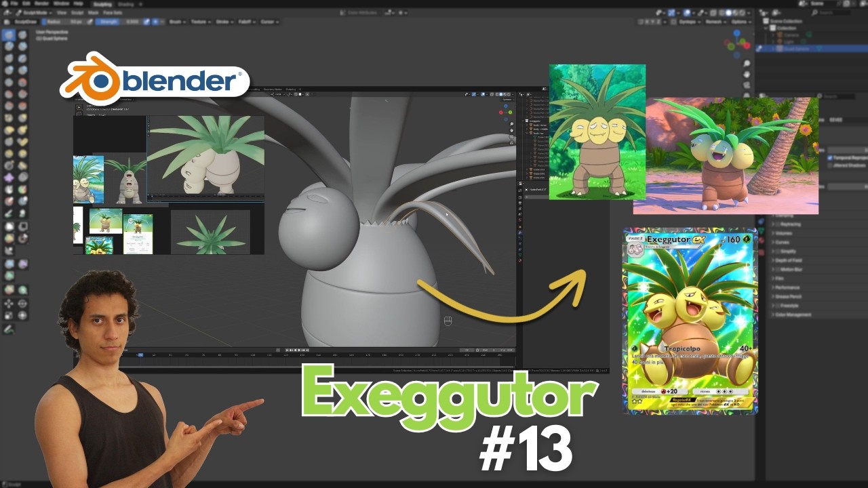Image resolution: width=868 pixels, height=488 pixels.
Task: Expand the Color Management panel
Action: point(793,314)
